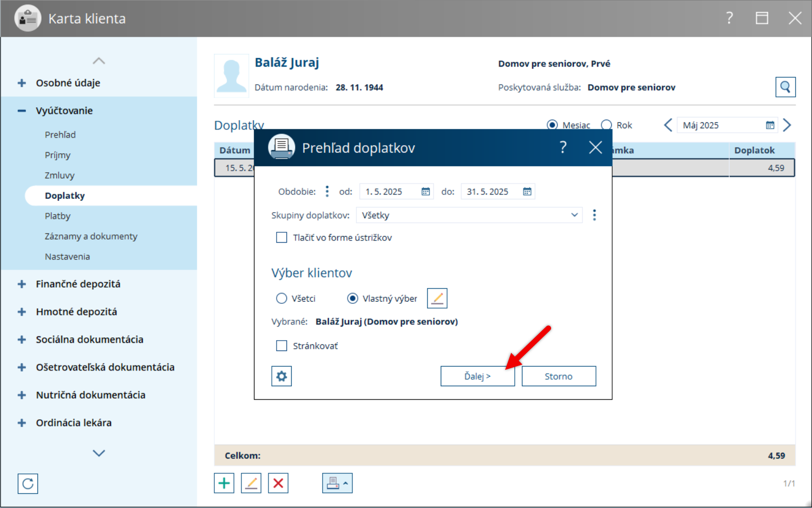The height and width of the screenshot is (508, 812).
Task: Close the Prehľad doplatkov dialog
Action: tap(595, 147)
